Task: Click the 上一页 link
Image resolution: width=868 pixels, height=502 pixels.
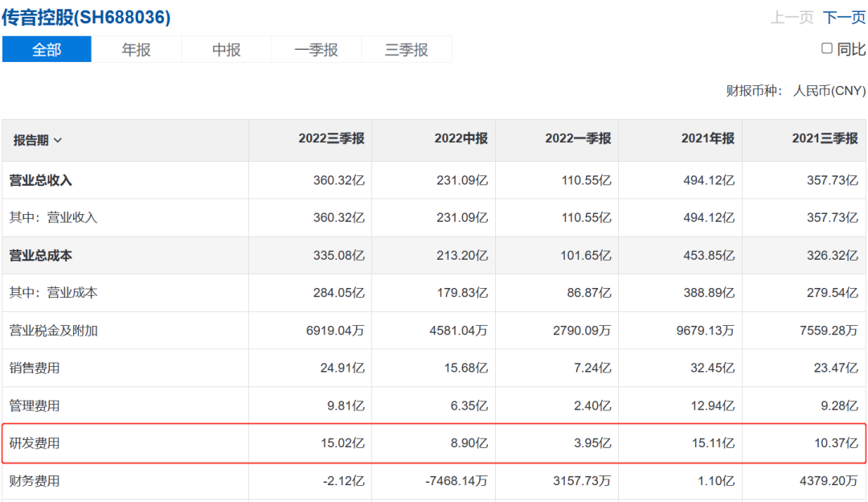Action: click(792, 18)
